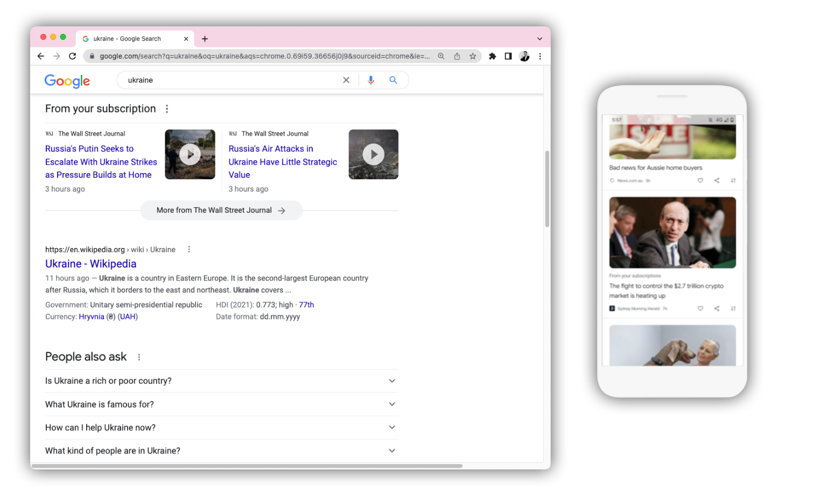Select the "ukraine - Google Search" tab
Viewport: 813px width, 504px height.
(x=127, y=39)
